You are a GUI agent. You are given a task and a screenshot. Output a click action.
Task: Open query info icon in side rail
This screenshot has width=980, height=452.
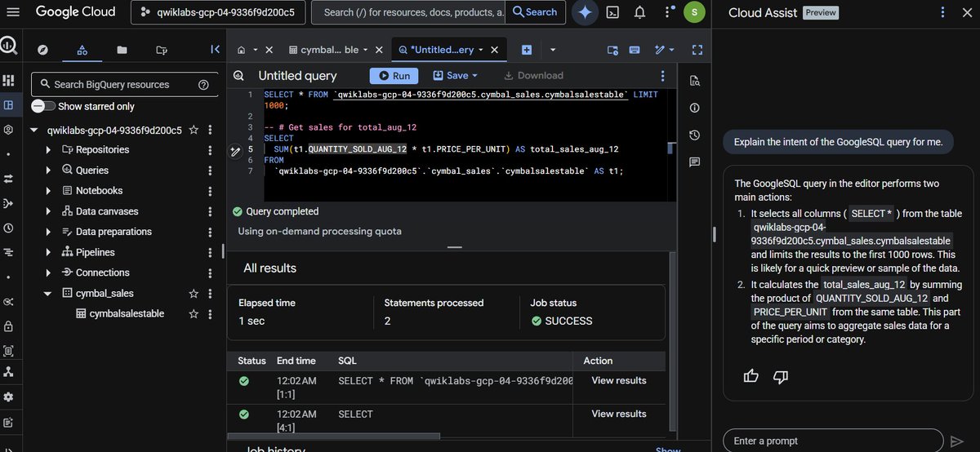[695, 108]
